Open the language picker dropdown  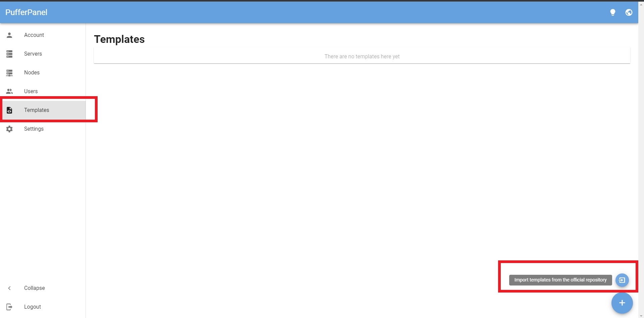pyautogui.click(x=629, y=12)
